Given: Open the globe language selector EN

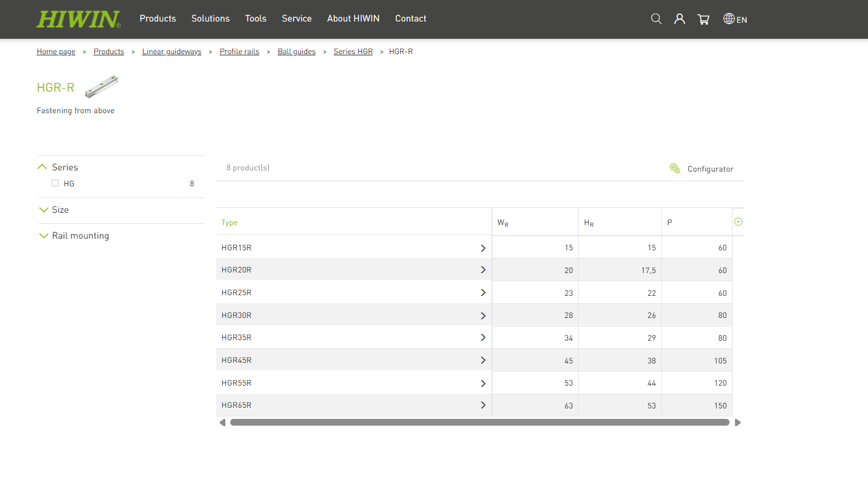Looking at the screenshot, I should pos(735,19).
